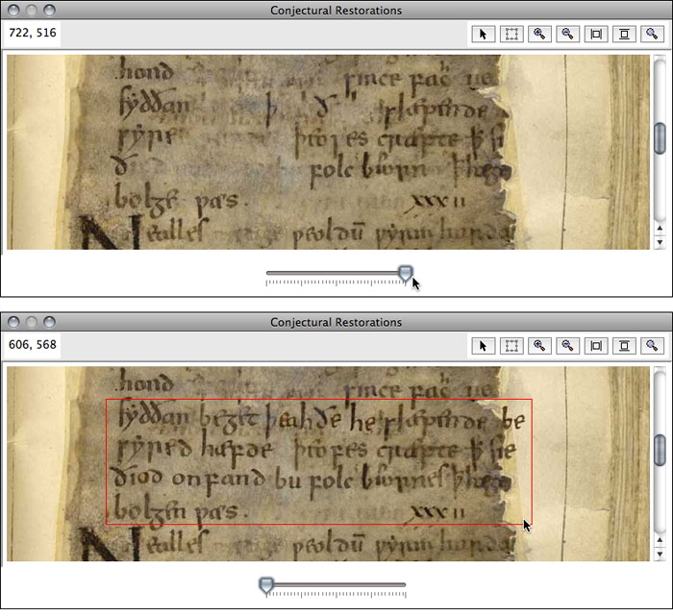673x616 pixels.
Task: Fit image to height in the lower window
Action: coord(625,346)
